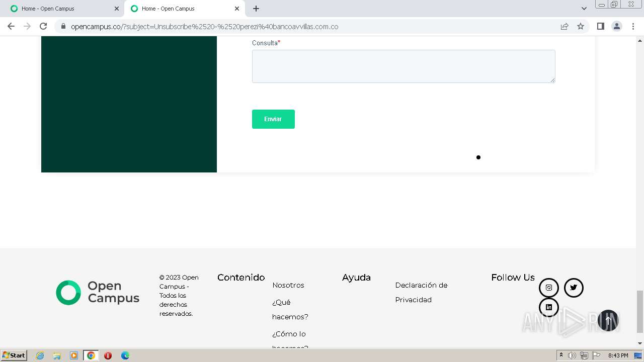Viewport: 644px width, 362px height.
Task: Reload the Open Campus page
Action: click(43, 26)
